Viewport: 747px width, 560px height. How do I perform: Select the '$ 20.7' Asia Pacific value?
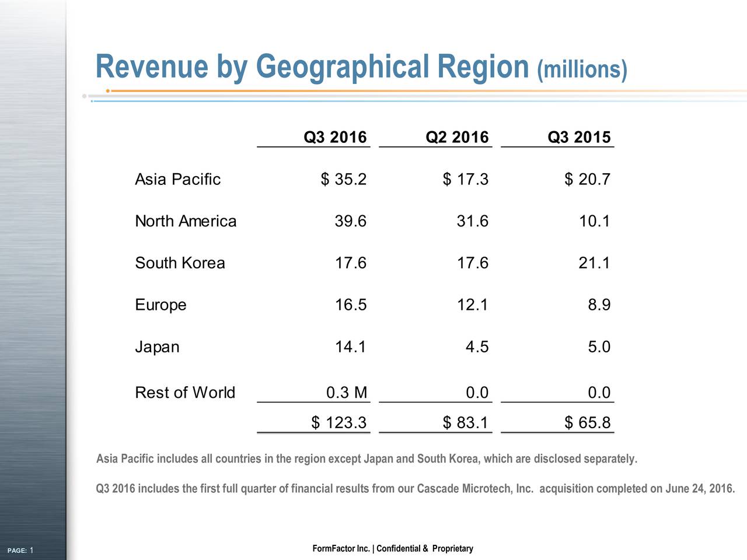588,179
